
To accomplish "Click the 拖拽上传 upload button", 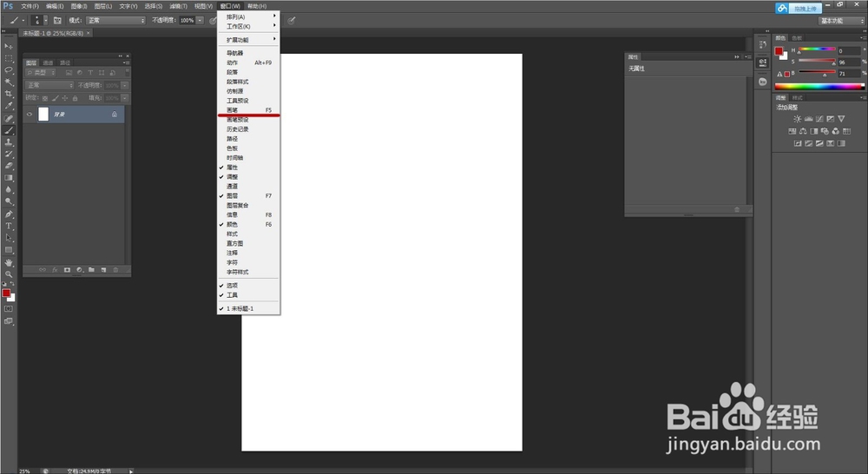I will point(799,9).
